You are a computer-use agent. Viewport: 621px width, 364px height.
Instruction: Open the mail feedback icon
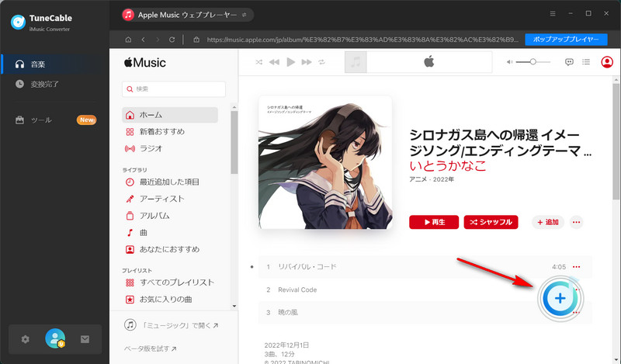(85, 339)
